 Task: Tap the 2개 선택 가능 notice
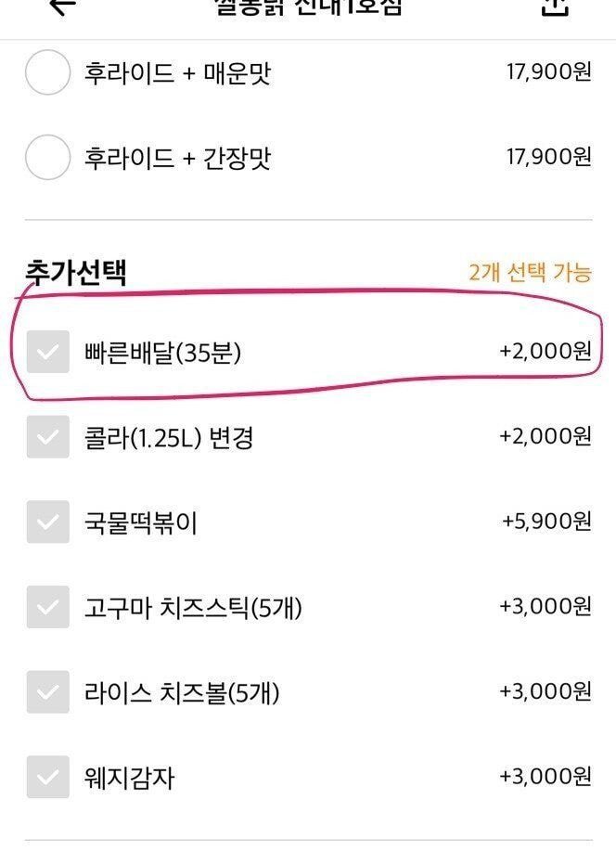(530, 272)
